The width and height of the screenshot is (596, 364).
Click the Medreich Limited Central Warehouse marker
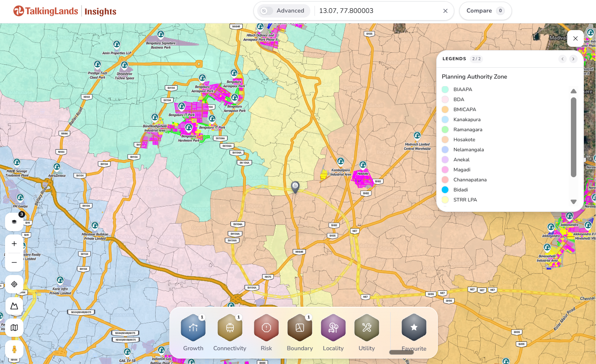click(x=417, y=136)
